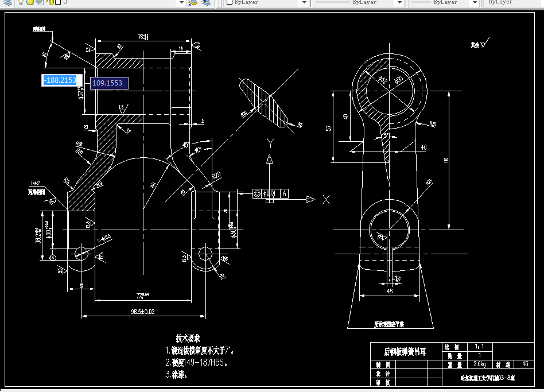544x392 pixels.
Task: Select the concentricity tolerance frame datum A
Action: click(x=284, y=193)
